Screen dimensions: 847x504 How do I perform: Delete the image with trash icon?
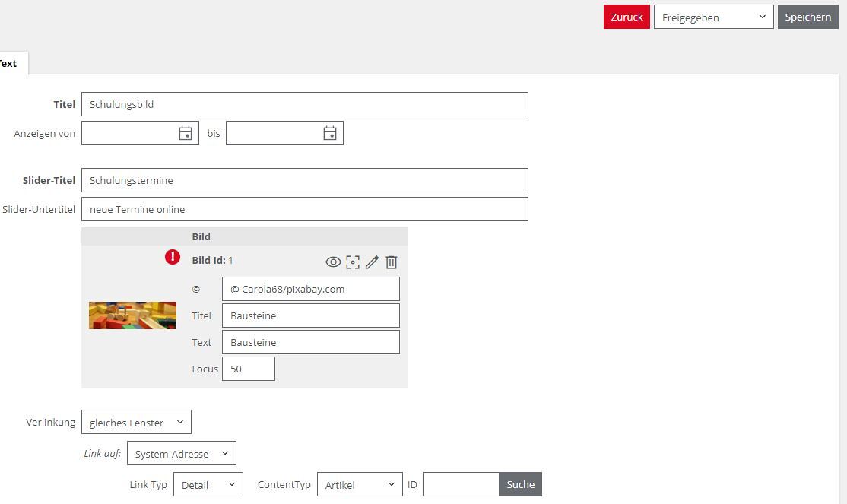[x=392, y=262]
